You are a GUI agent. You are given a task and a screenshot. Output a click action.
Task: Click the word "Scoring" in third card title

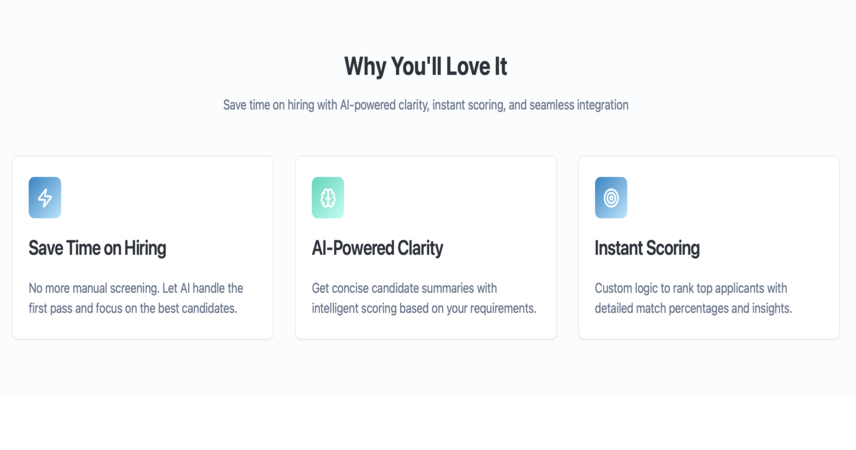tap(673, 248)
